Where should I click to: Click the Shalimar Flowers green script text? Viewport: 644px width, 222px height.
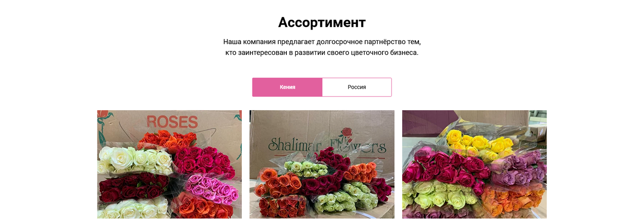click(x=327, y=146)
